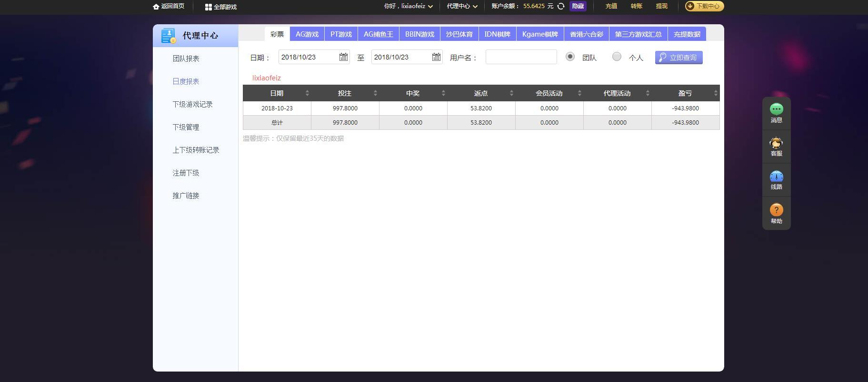Refresh the account balance icon
The width and height of the screenshot is (868, 382).
pos(561,6)
